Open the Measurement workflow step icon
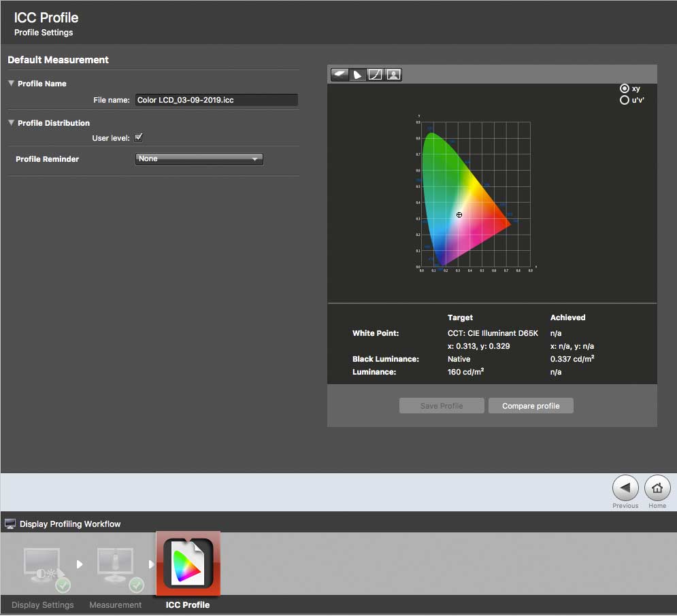The width and height of the screenshot is (677, 616). pos(120,569)
